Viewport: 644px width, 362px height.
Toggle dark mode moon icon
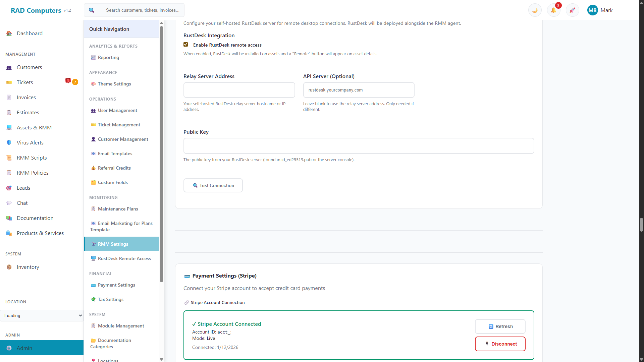point(535,10)
